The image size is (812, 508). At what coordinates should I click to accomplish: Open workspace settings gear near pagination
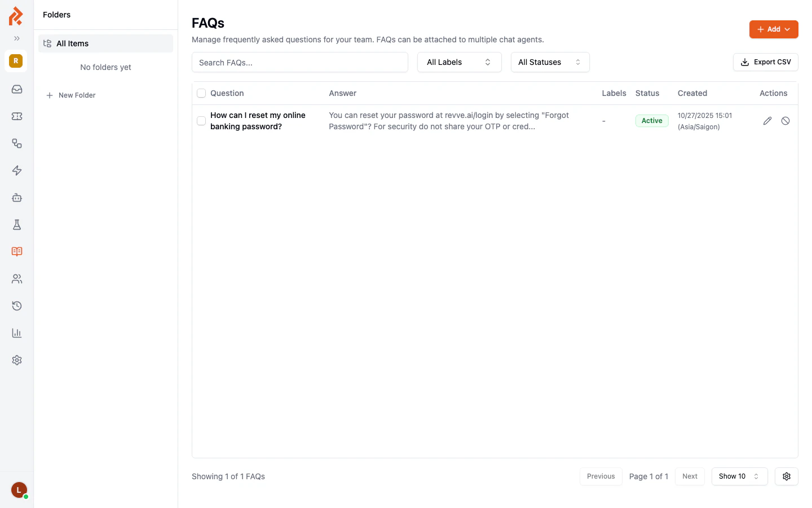pyautogui.click(x=787, y=476)
